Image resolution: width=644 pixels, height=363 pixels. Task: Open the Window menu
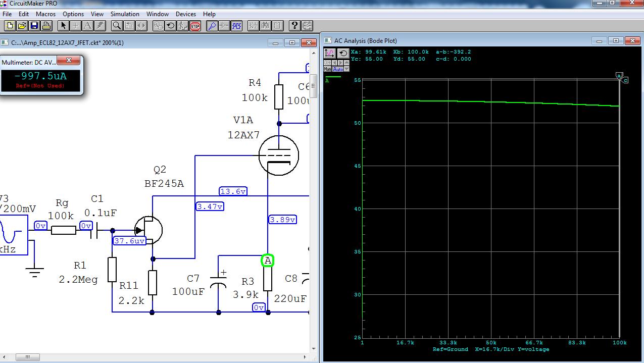pyautogui.click(x=158, y=14)
